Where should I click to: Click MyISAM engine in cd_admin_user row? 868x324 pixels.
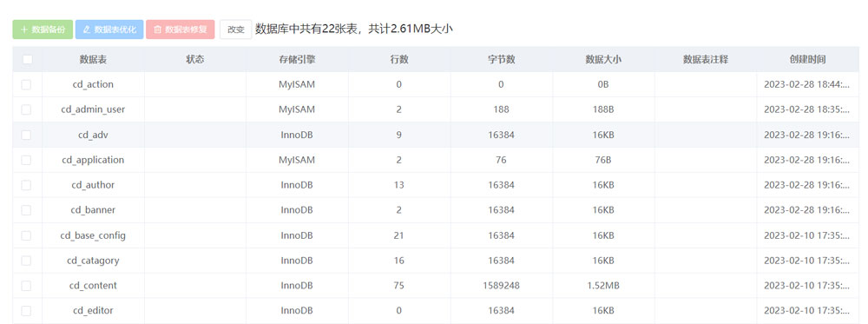(x=297, y=109)
